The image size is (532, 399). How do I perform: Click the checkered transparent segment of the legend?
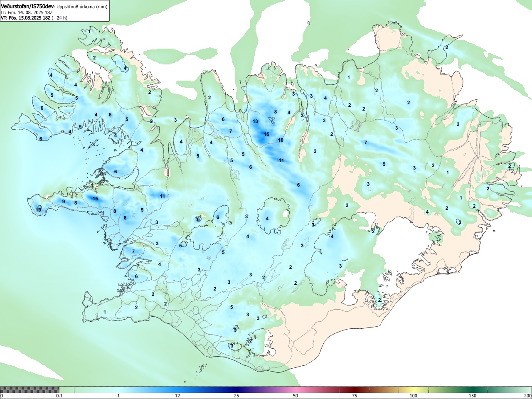[x=30, y=389]
